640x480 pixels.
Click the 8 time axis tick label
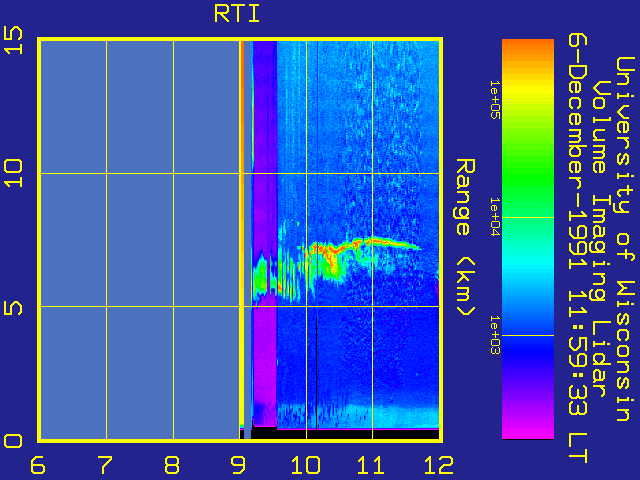pyautogui.click(x=171, y=465)
